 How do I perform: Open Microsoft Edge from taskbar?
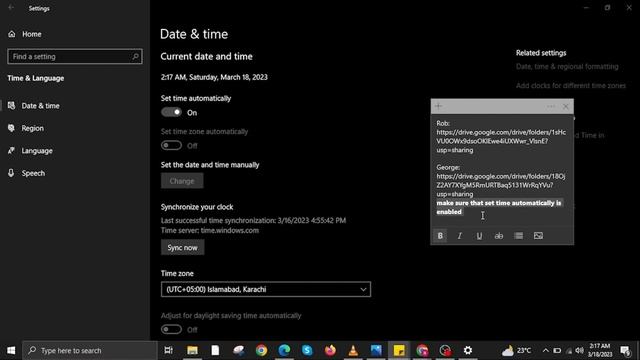click(284, 350)
